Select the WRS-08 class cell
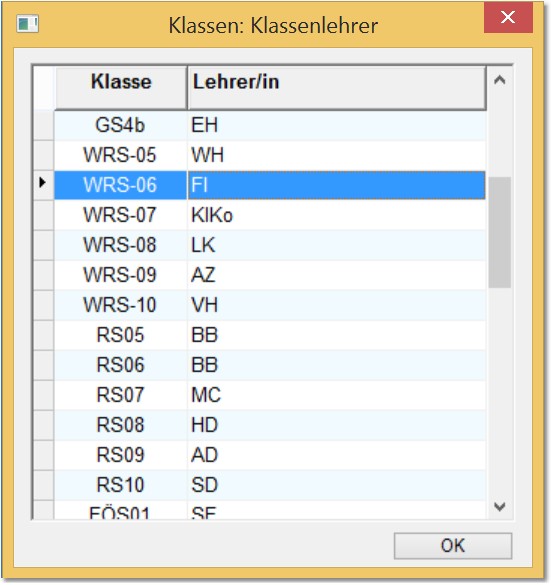 click(120, 245)
